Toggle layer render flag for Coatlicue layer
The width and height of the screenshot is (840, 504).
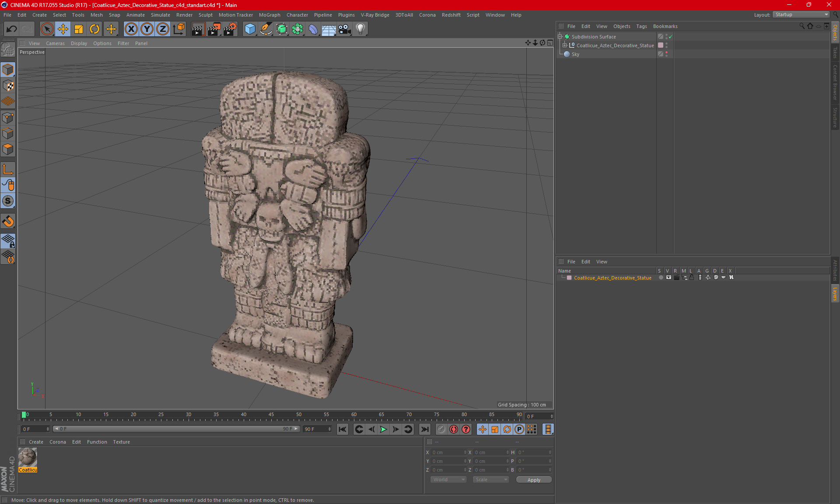tap(676, 277)
